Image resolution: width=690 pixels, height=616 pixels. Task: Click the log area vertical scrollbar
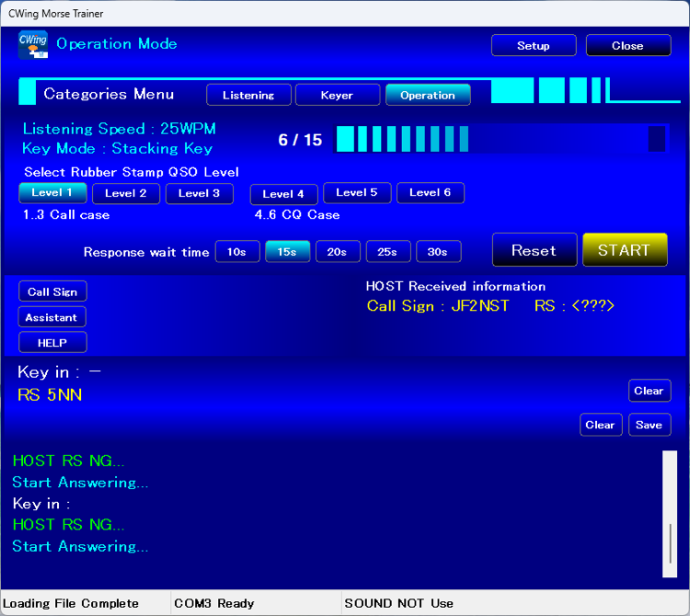point(670,513)
